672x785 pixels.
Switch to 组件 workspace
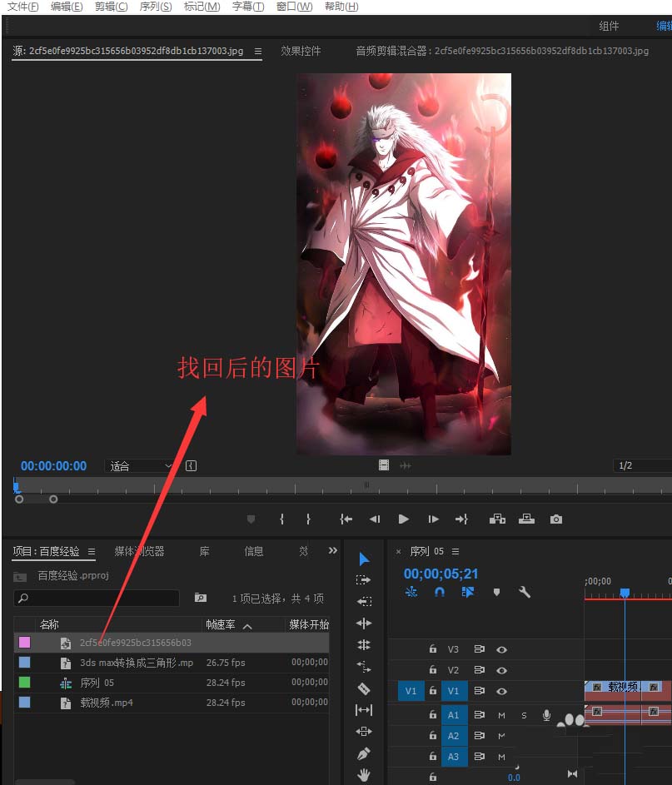609,26
